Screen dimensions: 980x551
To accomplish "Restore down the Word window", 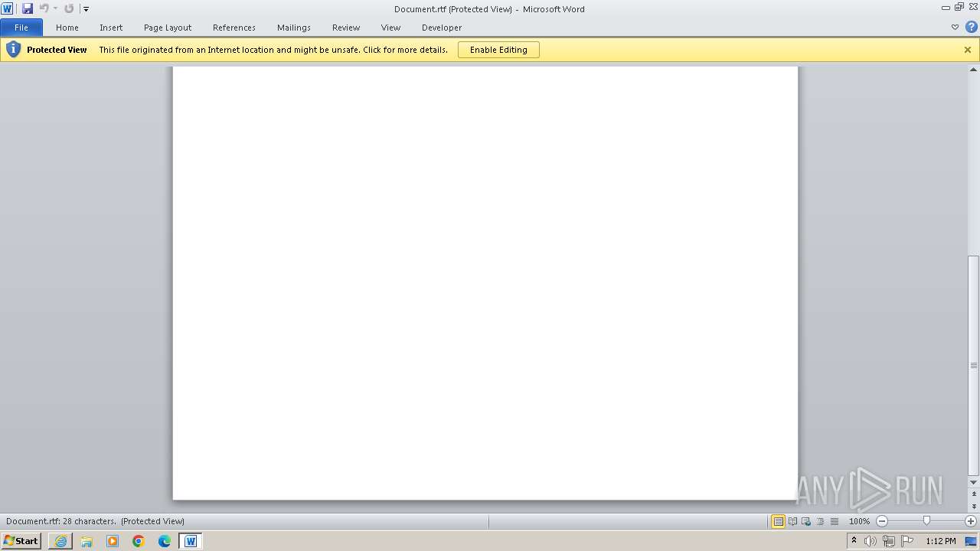I will coord(959,7).
